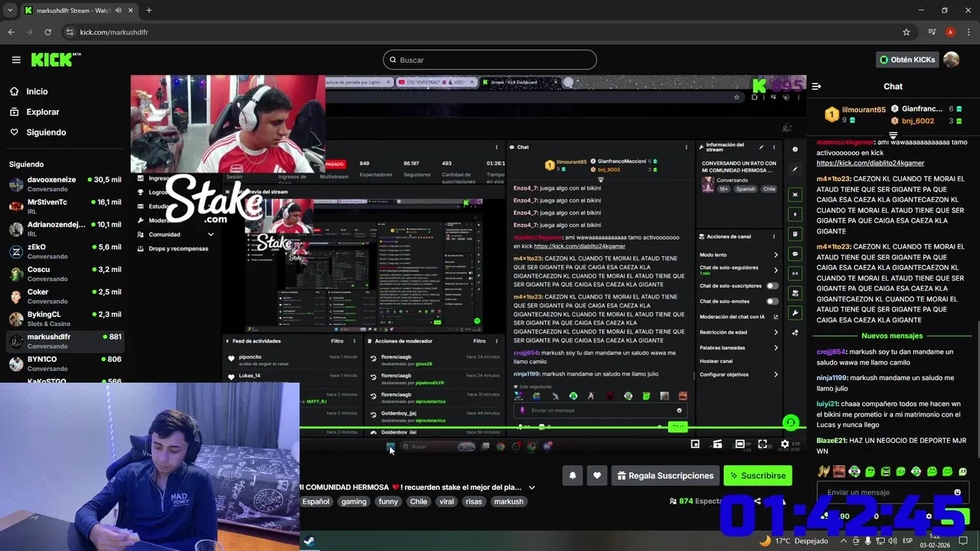This screenshot has height=551, width=980.
Task: Click the Español stream tag
Action: 315,501
